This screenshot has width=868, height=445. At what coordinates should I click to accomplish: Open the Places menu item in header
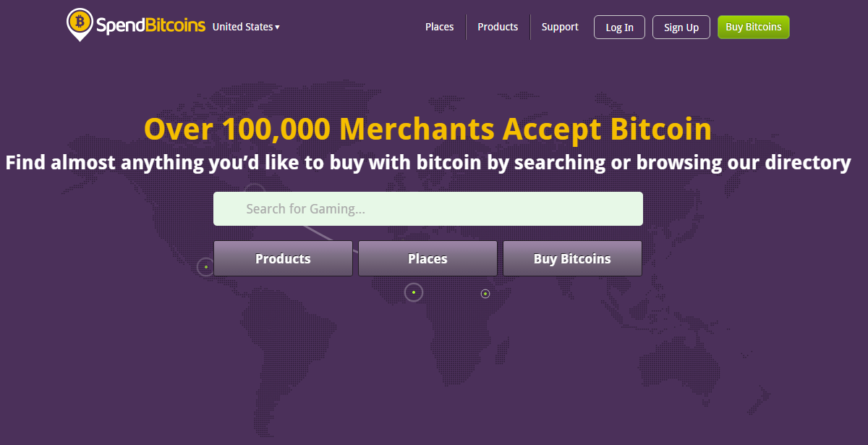(440, 27)
